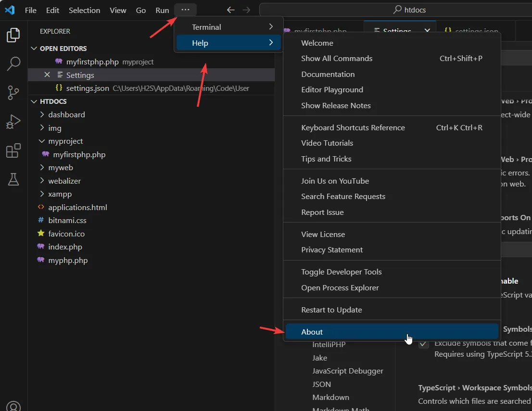Select Markdown in settings list
This screenshot has width=532, height=411.
330,397
